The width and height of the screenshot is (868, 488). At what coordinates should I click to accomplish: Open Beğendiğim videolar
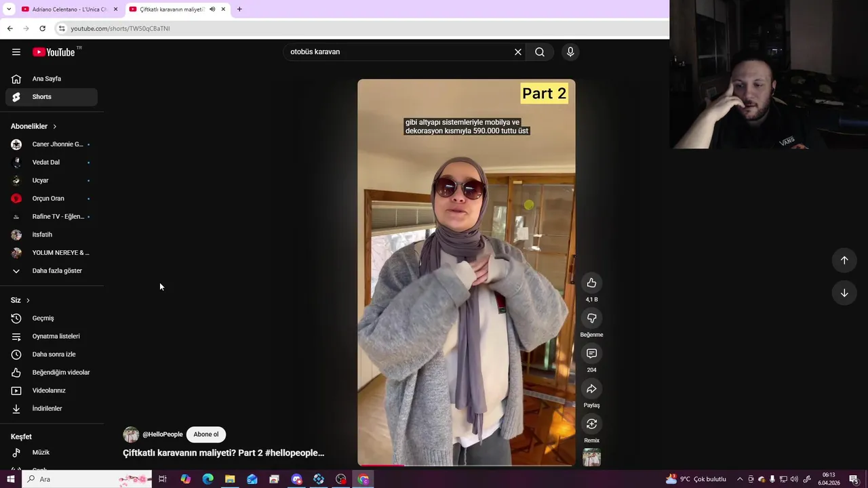click(x=52, y=373)
